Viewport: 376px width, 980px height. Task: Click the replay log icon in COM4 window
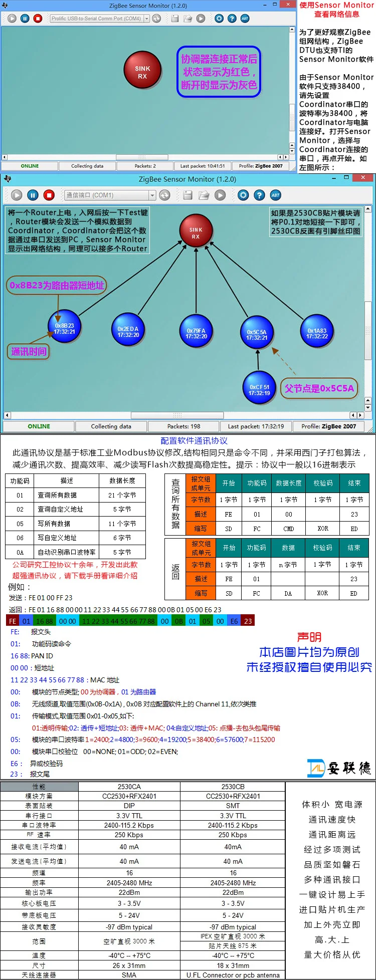(x=201, y=19)
